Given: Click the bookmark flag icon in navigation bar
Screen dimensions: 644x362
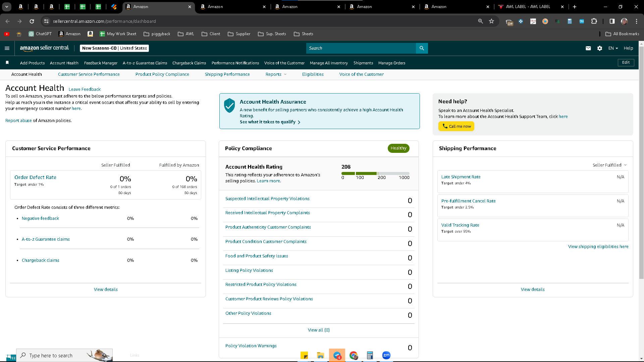Looking at the screenshot, I should [7, 63].
